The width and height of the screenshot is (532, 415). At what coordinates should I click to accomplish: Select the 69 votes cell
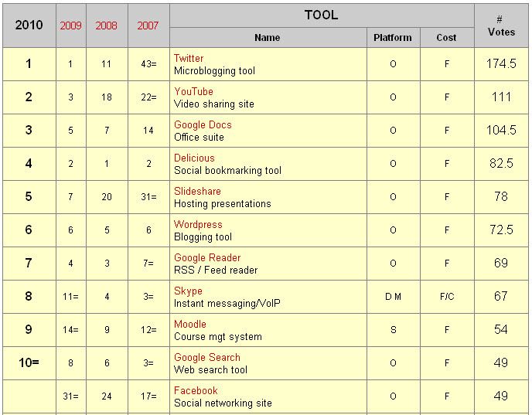501,263
